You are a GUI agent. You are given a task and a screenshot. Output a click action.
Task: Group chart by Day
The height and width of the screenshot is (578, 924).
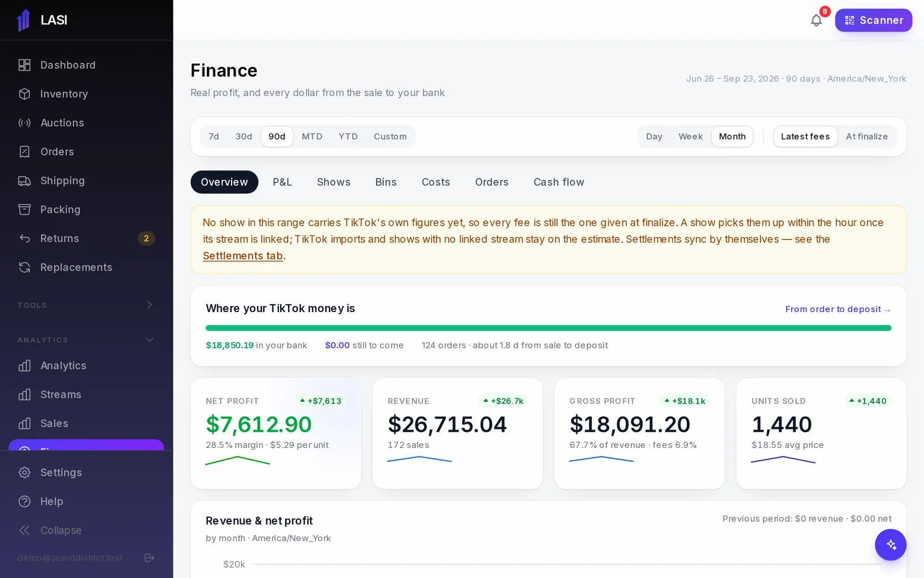coord(654,136)
